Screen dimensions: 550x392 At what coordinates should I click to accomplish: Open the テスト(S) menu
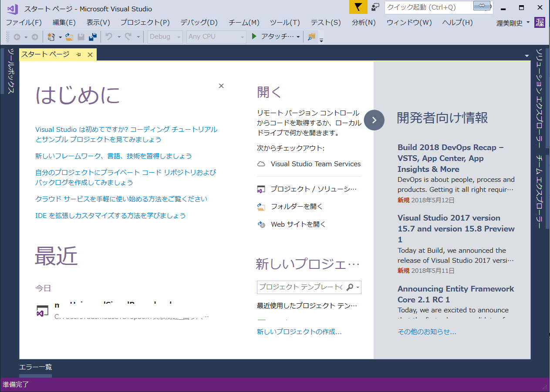coord(326,23)
